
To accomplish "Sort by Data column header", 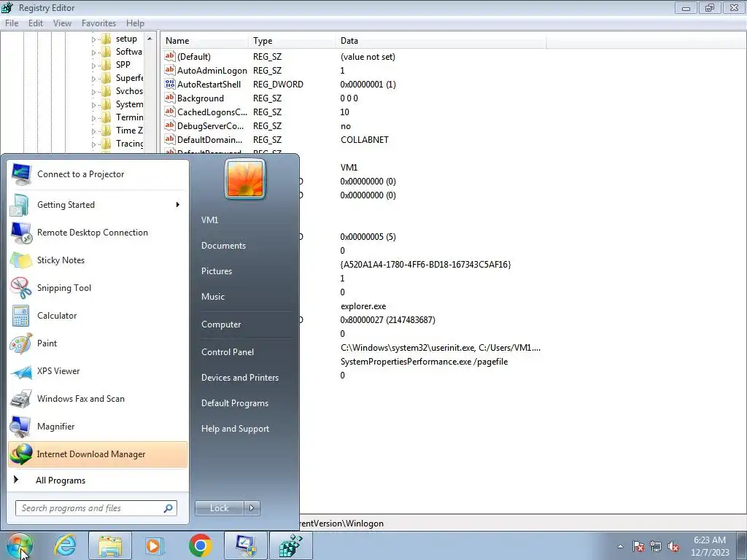I will (x=441, y=41).
